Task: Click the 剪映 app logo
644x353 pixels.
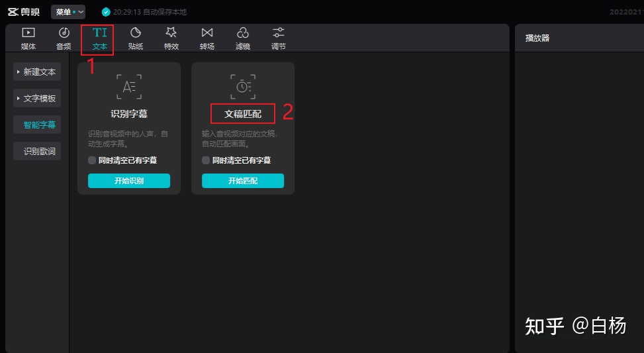Action: pos(26,12)
